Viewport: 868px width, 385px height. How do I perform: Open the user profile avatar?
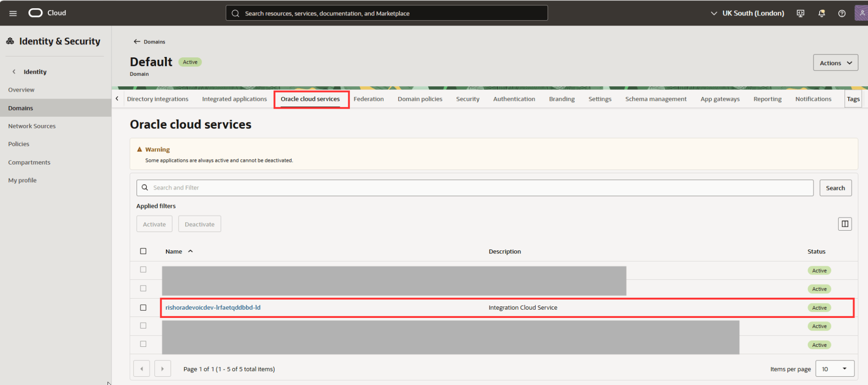[x=861, y=13]
